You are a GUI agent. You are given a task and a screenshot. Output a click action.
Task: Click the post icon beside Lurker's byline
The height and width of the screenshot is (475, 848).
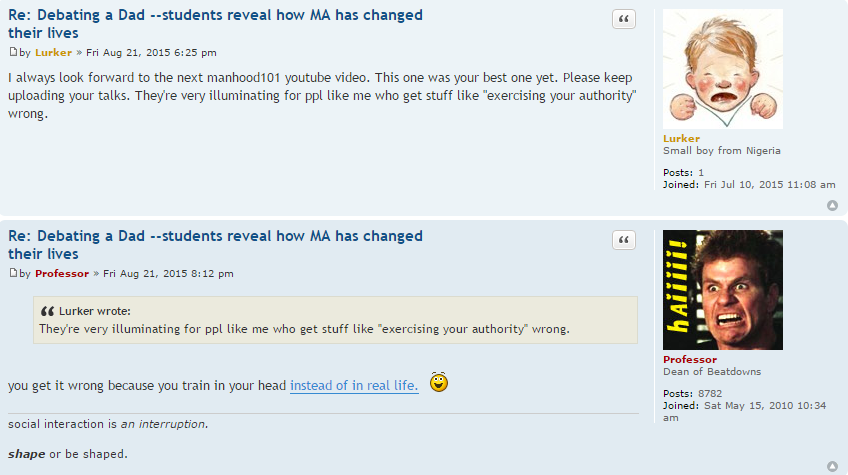pyautogui.click(x=13, y=52)
